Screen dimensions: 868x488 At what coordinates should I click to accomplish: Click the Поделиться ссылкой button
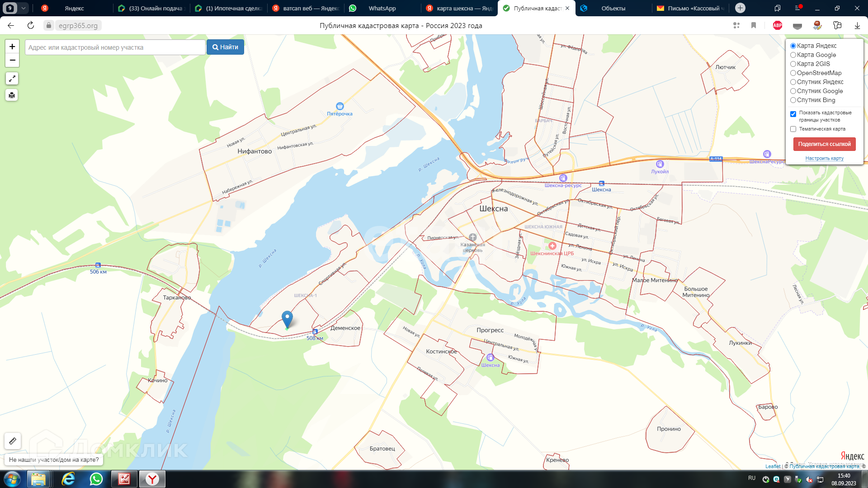pyautogui.click(x=824, y=144)
